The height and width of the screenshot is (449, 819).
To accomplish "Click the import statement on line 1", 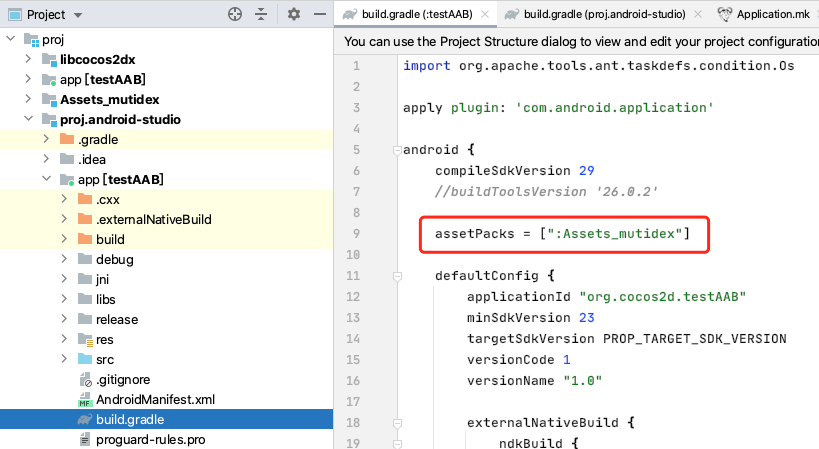I will (599, 66).
